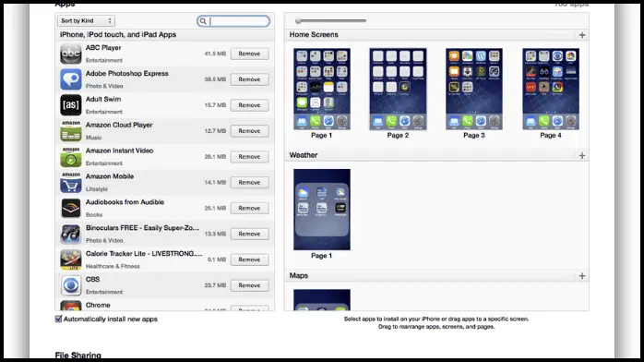644x362 pixels.
Task: Click the Amazon Mobile app name
Action: point(110,176)
